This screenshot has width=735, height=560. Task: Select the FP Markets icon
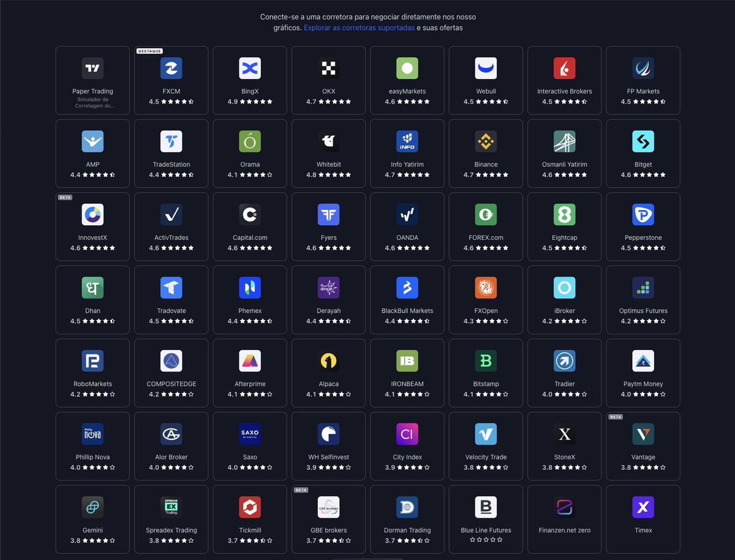[643, 69]
